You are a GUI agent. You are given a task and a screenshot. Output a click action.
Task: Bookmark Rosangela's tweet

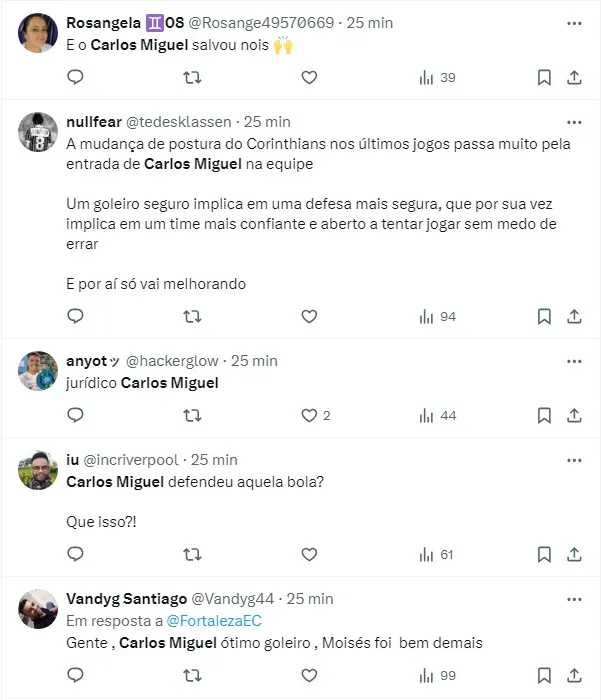pyautogui.click(x=544, y=78)
